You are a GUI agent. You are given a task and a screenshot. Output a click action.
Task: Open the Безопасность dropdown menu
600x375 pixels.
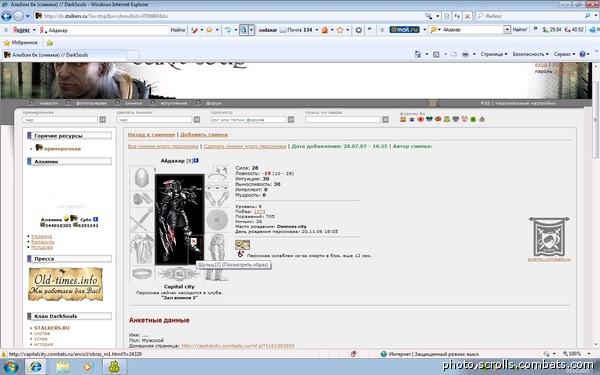click(x=530, y=54)
